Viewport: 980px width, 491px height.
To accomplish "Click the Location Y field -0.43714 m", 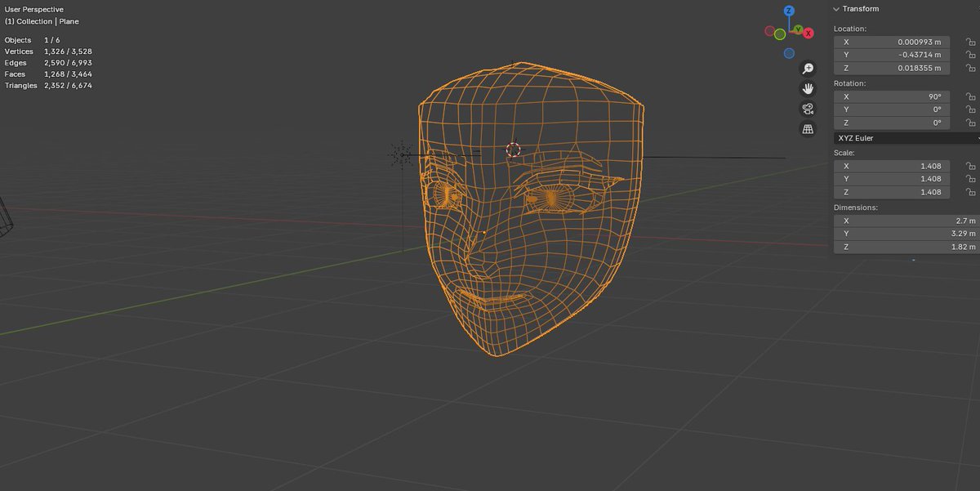I will click(892, 55).
